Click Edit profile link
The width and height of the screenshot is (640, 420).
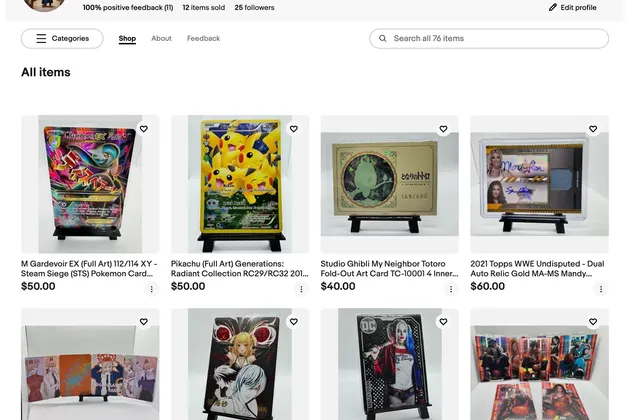tap(572, 7)
